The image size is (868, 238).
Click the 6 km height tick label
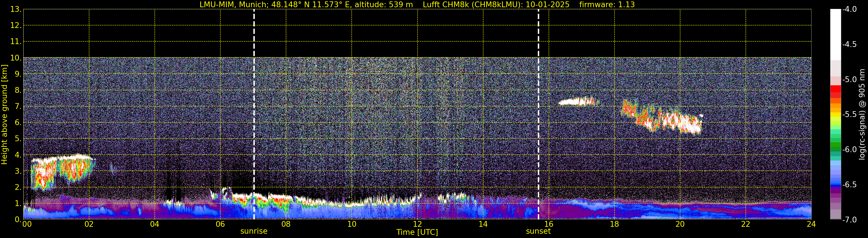point(18,123)
